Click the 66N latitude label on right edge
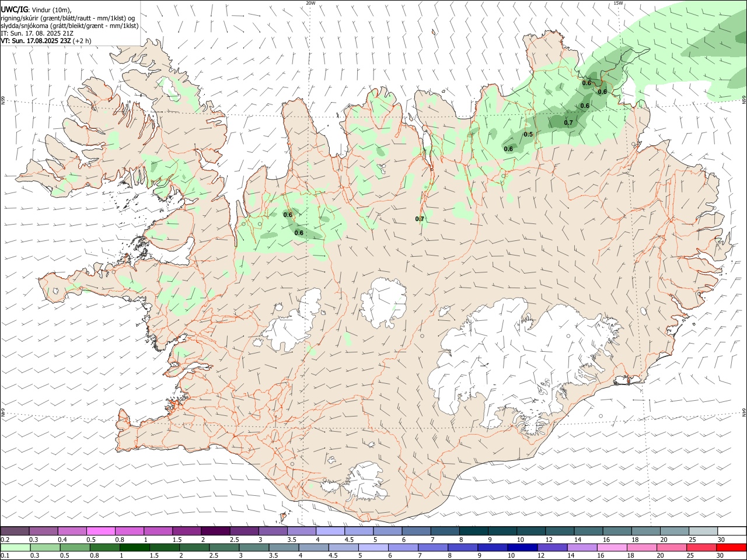747x560 pixels. tap(744, 100)
